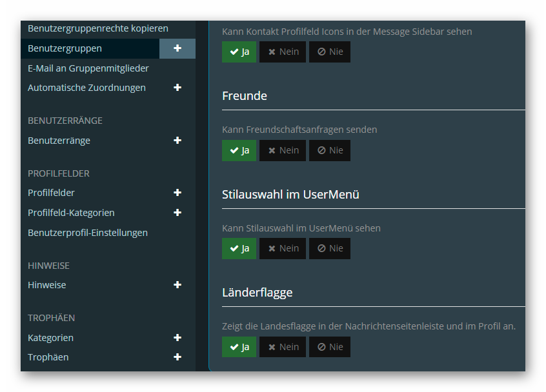
Task: Go to Benutzerprofil-Einstellungen
Action: tap(88, 233)
